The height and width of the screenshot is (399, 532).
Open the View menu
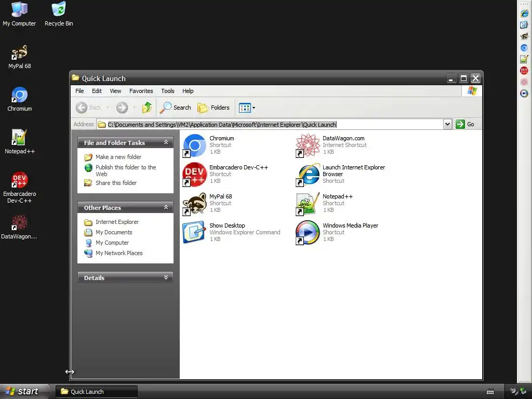[115, 91]
